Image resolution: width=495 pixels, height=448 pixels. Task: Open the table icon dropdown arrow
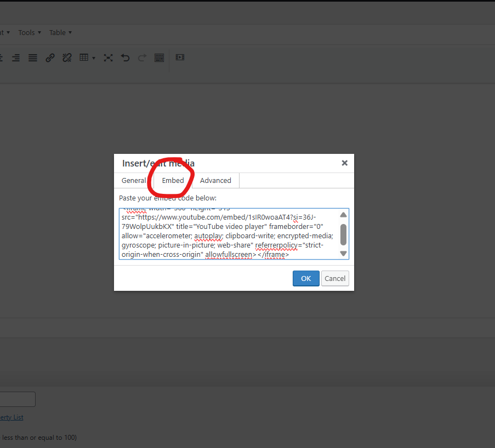coord(94,58)
